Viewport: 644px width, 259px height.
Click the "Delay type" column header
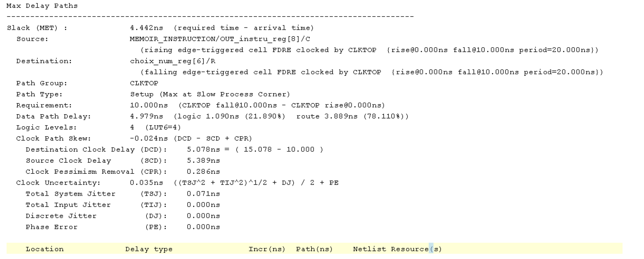click(x=149, y=249)
